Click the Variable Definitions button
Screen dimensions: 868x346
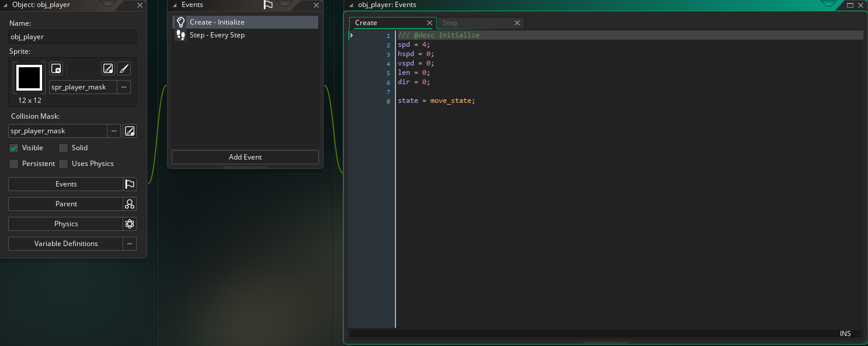coord(65,244)
